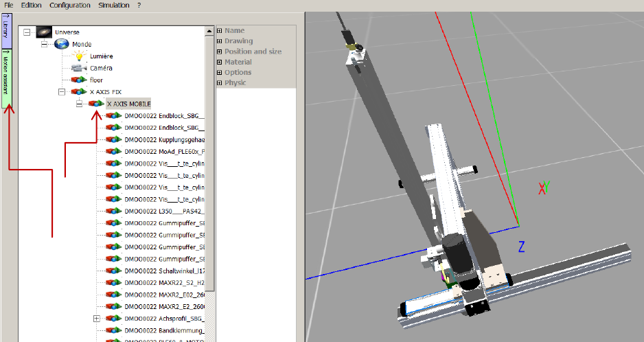Screen dimensions: 644x342
Task: Collapse the X AXIS FIX node
Action: pos(62,91)
